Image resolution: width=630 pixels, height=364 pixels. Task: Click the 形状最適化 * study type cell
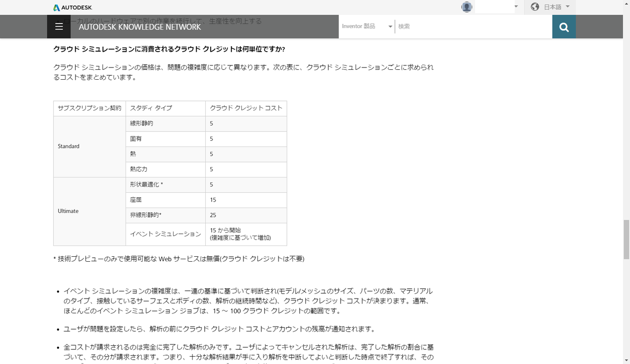[x=166, y=184]
